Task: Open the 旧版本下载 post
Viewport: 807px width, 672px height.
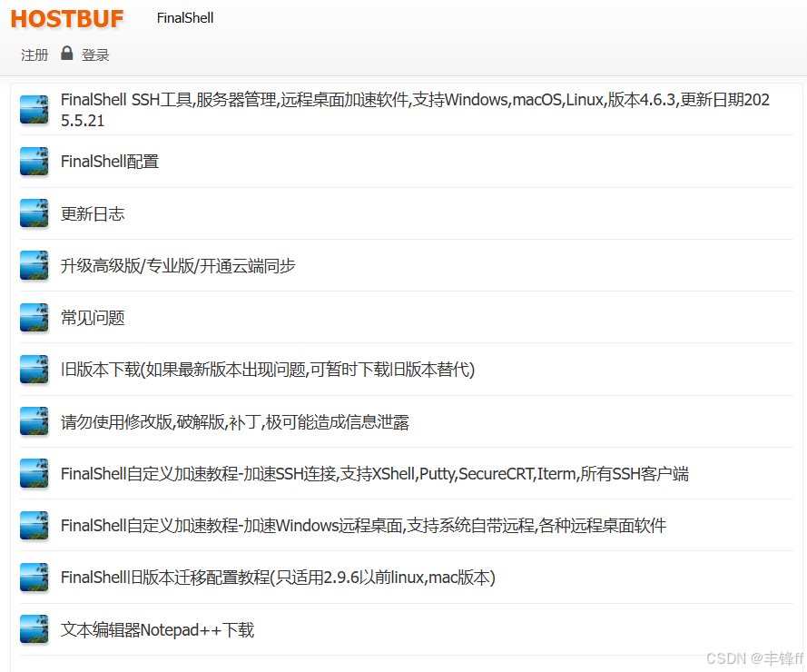Action: coord(268,370)
